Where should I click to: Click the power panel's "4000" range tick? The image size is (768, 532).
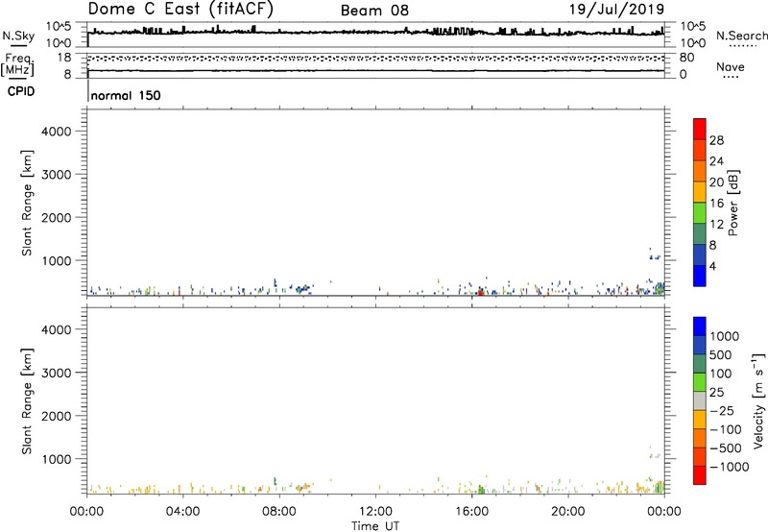(57, 132)
